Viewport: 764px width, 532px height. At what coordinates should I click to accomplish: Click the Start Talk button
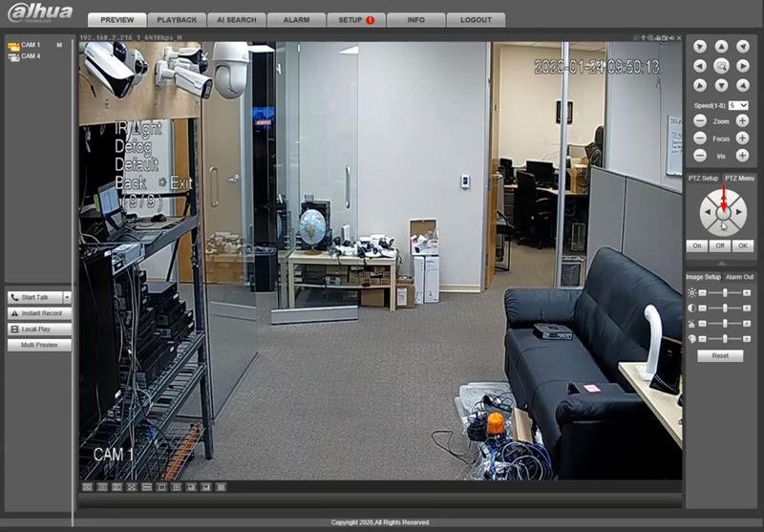35,297
